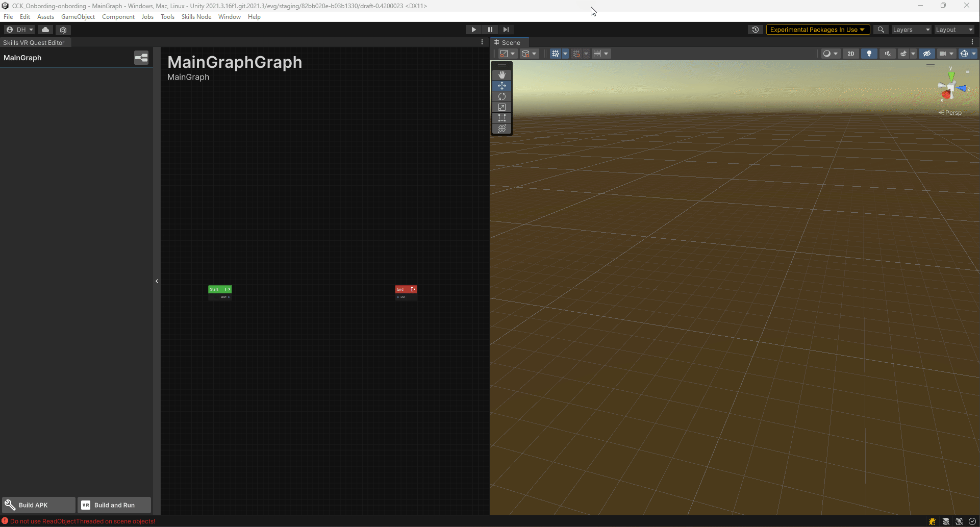Image resolution: width=980 pixels, height=527 pixels.
Task: Toggle scene overlay toolbar lock icon
Action: pyautogui.click(x=968, y=72)
